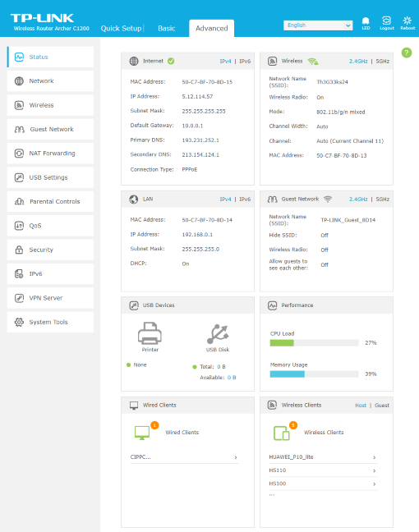Viewport: 419px width, 532px height.
Task: Select 2.4GHz in Guest Network panel
Action: tap(358, 199)
